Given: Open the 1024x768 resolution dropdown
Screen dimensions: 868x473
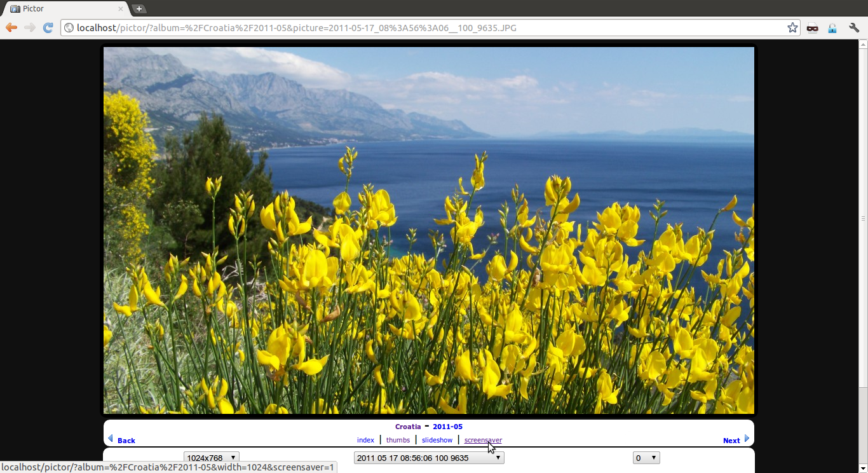Looking at the screenshot, I should point(212,458).
